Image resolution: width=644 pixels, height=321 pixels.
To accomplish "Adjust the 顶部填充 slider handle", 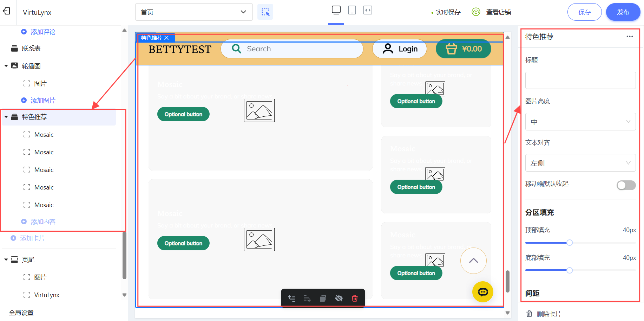I will [570, 243].
